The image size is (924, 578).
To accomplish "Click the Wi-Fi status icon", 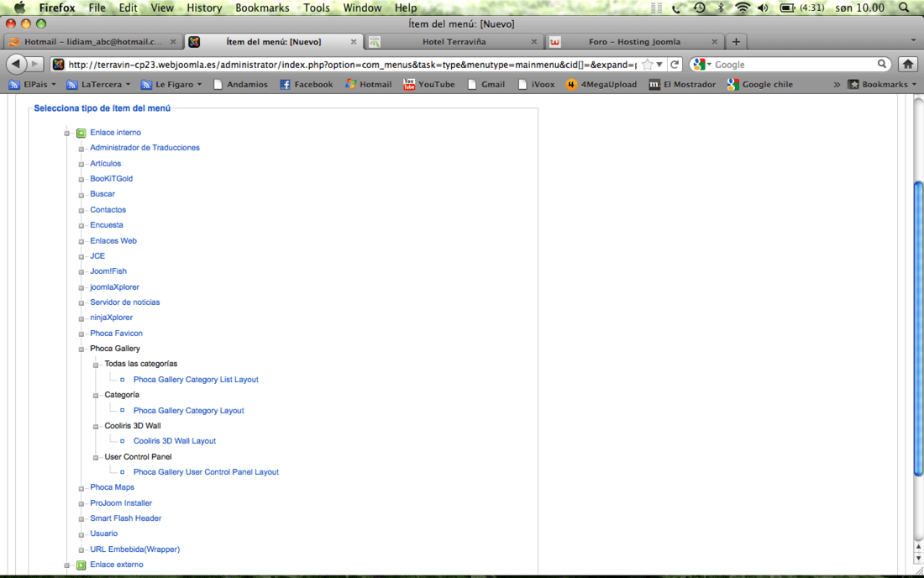I will click(743, 8).
